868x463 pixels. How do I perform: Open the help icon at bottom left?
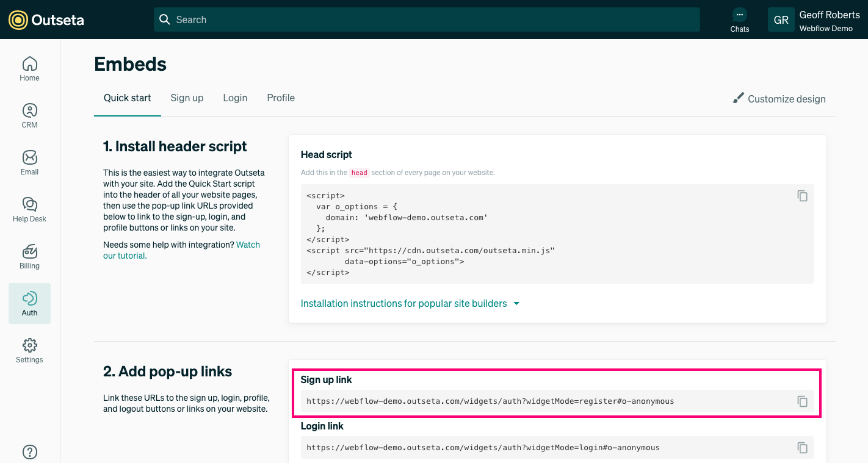tap(29, 451)
